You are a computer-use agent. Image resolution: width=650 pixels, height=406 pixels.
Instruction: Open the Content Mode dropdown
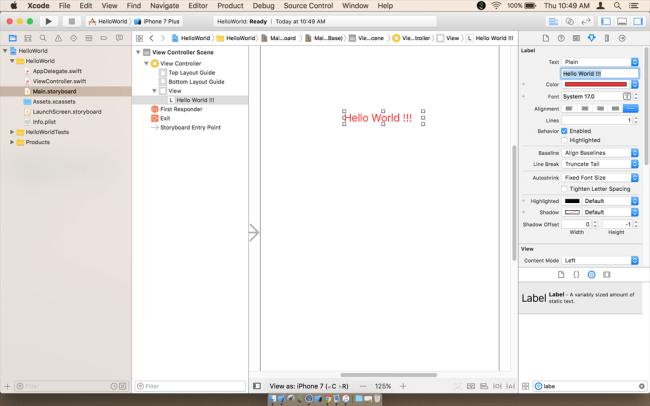(600, 260)
